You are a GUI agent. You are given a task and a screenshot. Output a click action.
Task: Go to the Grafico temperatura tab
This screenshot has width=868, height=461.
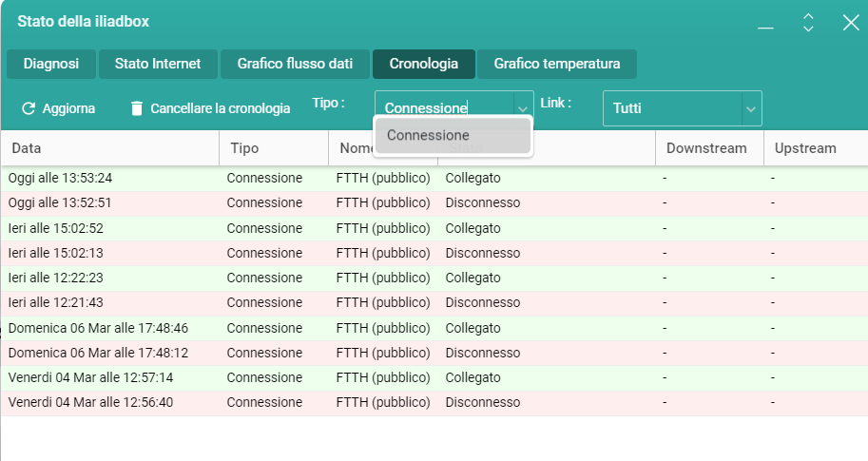[557, 64]
